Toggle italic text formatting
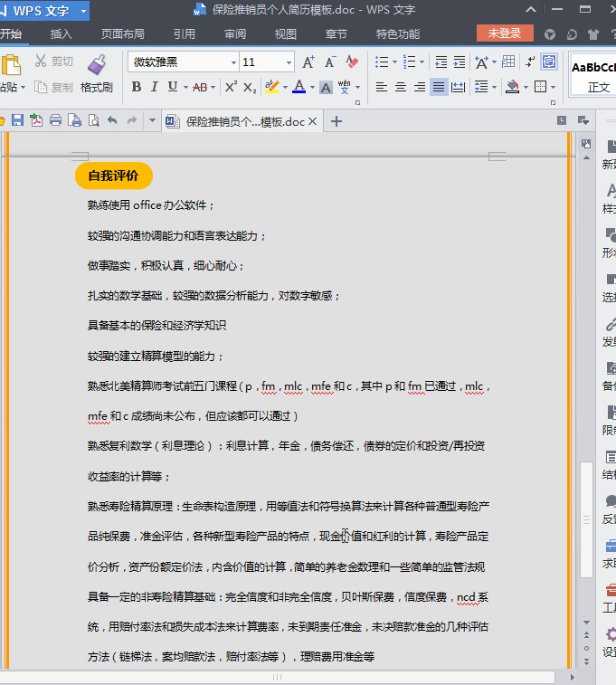616x685 pixels. [155, 87]
